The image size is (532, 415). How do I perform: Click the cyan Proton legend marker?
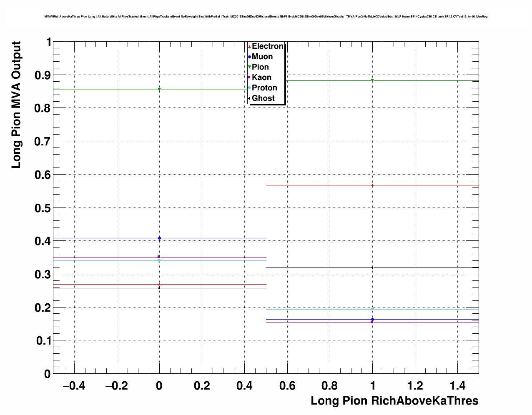pos(249,88)
